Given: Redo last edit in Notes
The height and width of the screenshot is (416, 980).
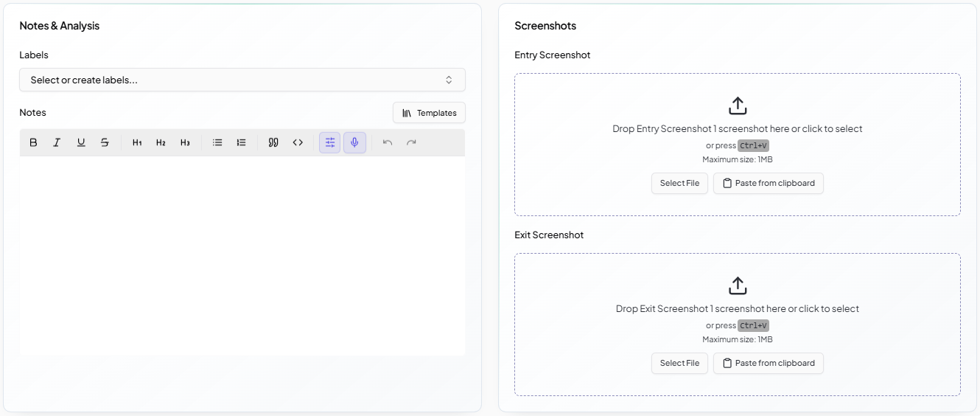Looking at the screenshot, I should pyautogui.click(x=411, y=142).
